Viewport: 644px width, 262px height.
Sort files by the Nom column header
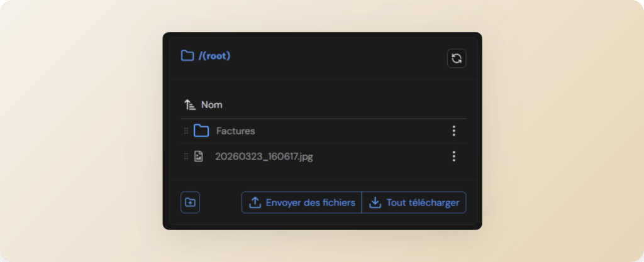212,105
